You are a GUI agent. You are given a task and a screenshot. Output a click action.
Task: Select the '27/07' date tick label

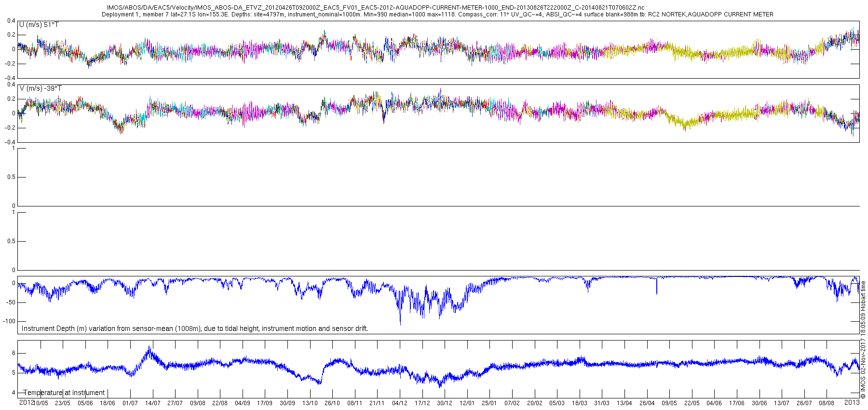pos(175,403)
